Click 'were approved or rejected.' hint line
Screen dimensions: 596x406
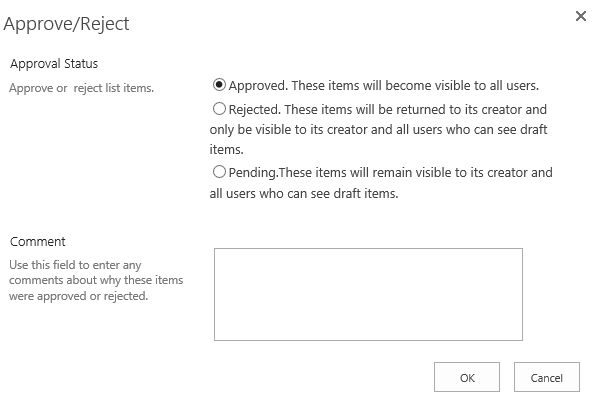(x=78, y=296)
